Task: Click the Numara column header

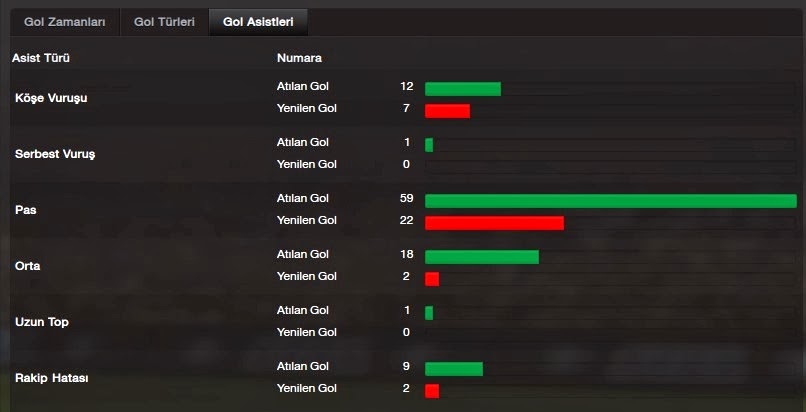Action: pos(299,58)
